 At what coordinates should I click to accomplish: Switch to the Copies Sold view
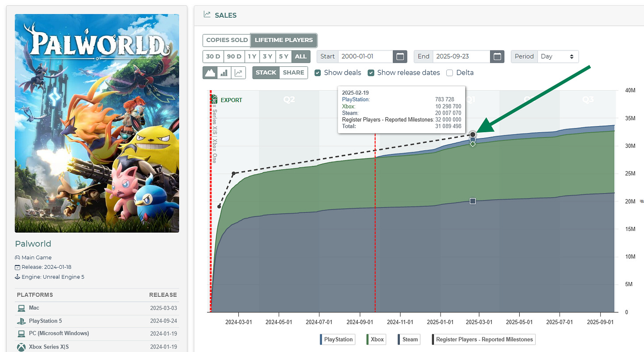tap(227, 40)
